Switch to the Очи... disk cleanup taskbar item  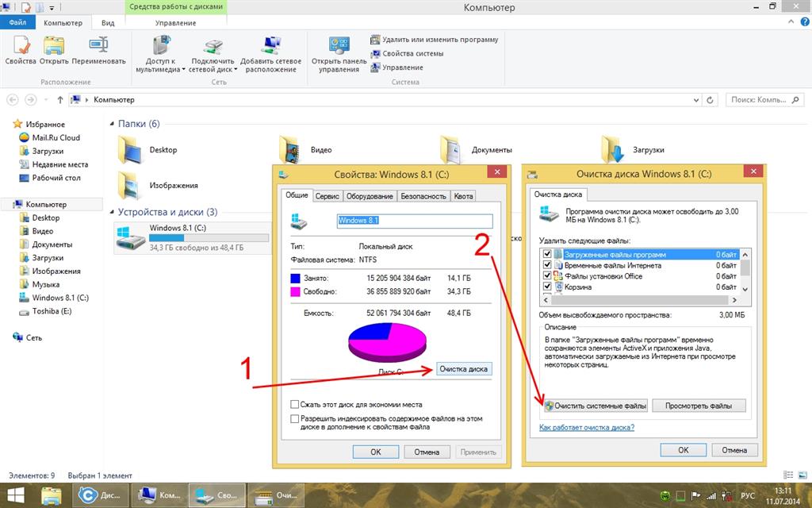(277, 495)
